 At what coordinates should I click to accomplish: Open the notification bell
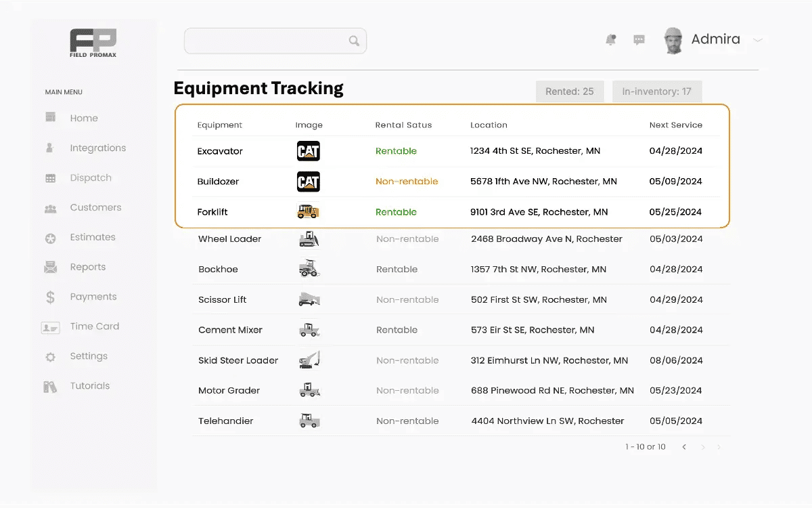point(610,39)
